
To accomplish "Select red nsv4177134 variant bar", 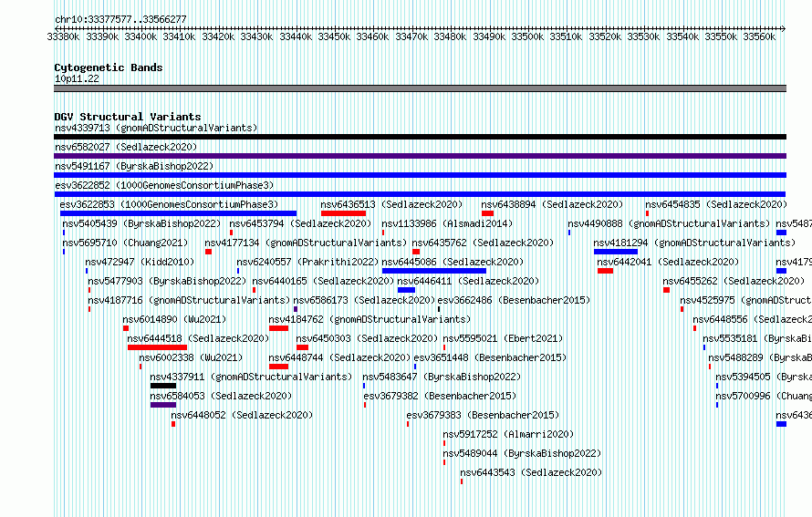I will tap(208, 252).
